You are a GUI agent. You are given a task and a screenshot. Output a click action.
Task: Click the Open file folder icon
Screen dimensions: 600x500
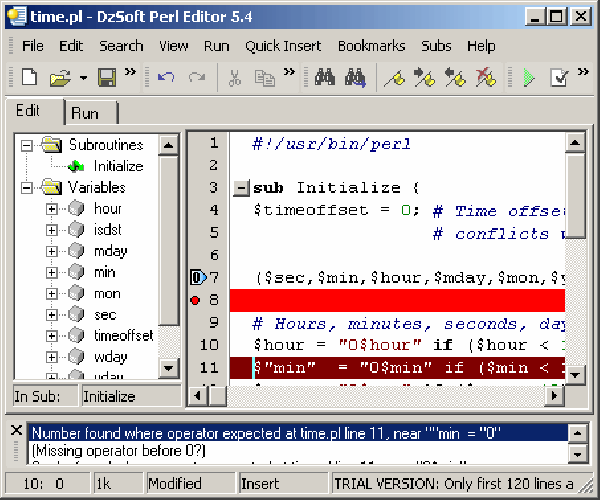tap(60, 77)
